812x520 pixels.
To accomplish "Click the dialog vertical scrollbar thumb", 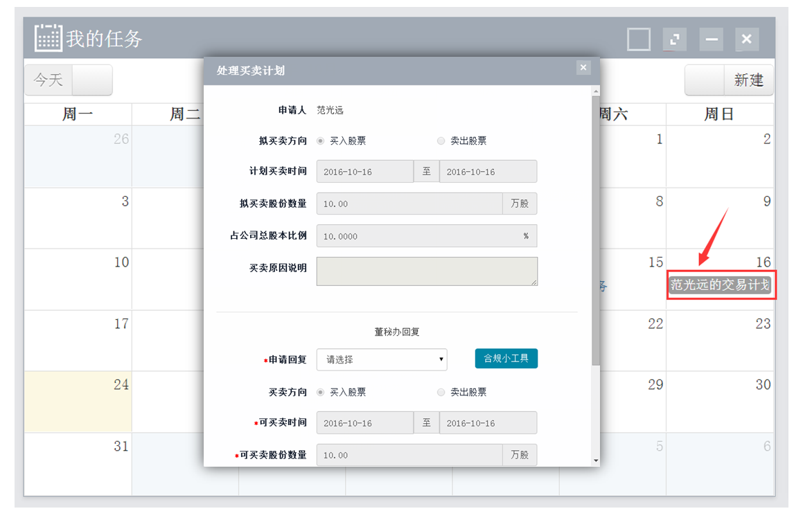I will (x=596, y=231).
